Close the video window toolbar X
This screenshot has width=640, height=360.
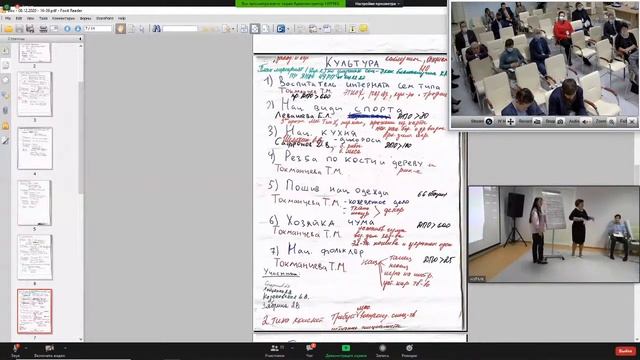[x=632, y=122]
